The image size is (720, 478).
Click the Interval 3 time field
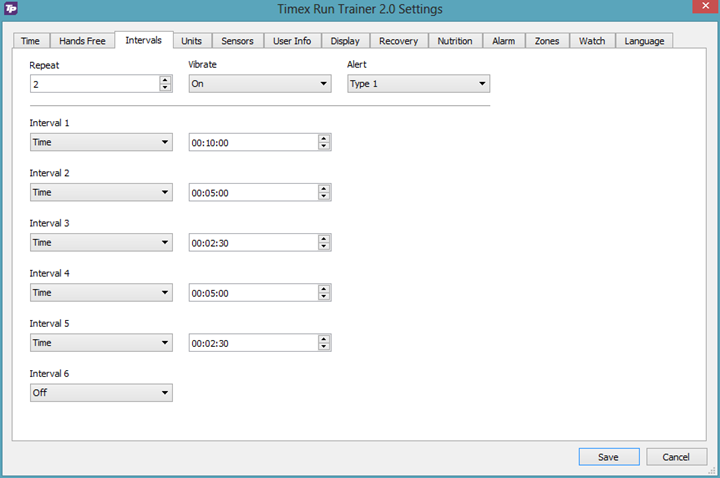[x=253, y=243]
